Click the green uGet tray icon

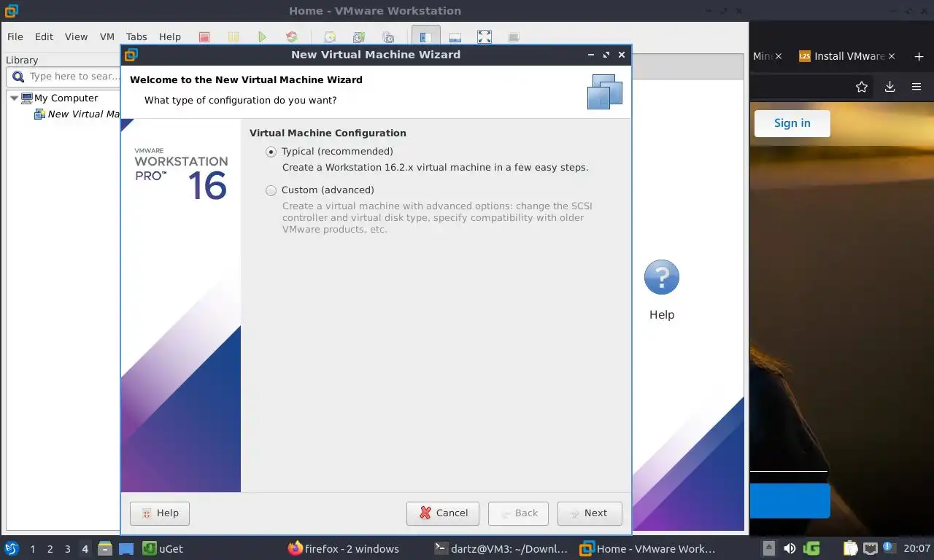click(x=811, y=548)
